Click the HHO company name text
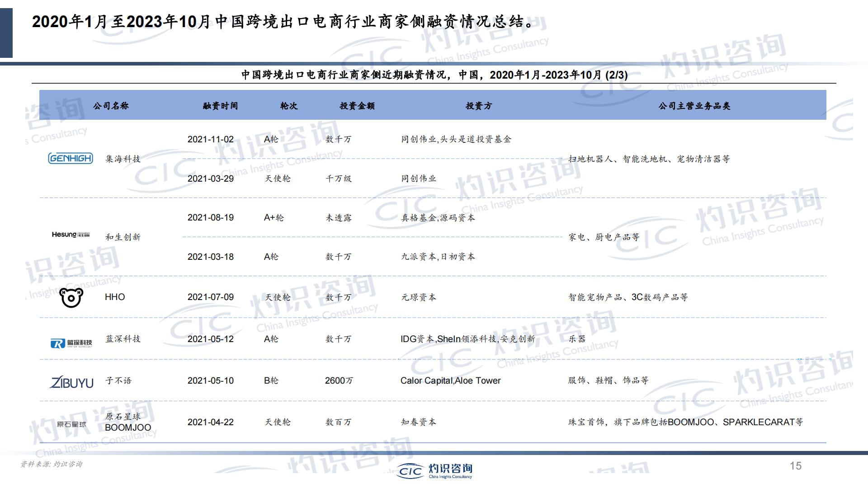Screen dimensions: 868x488 [115, 297]
